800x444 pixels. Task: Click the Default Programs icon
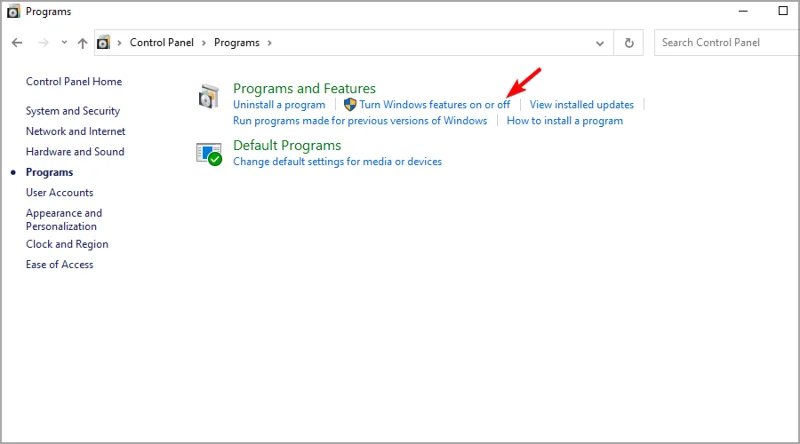pyautogui.click(x=209, y=154)
